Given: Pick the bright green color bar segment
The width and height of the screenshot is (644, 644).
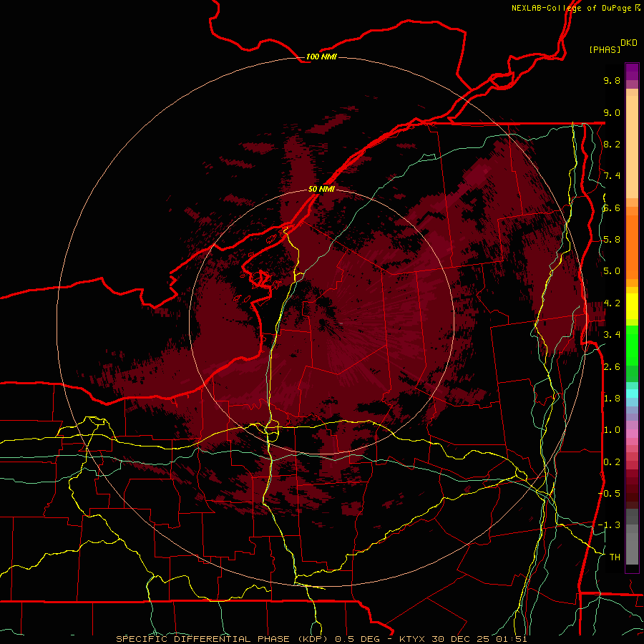Looking at the screenshot, I should 632,346.
